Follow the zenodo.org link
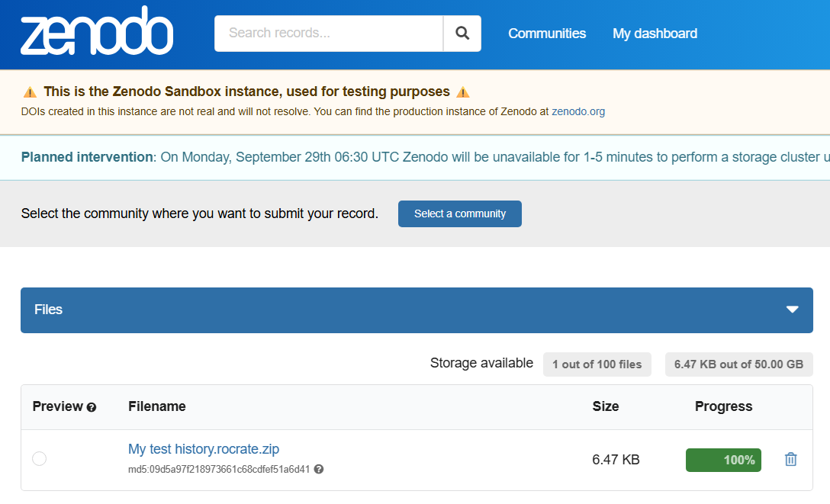Screen dimensions: 830x504 point(578,111)
